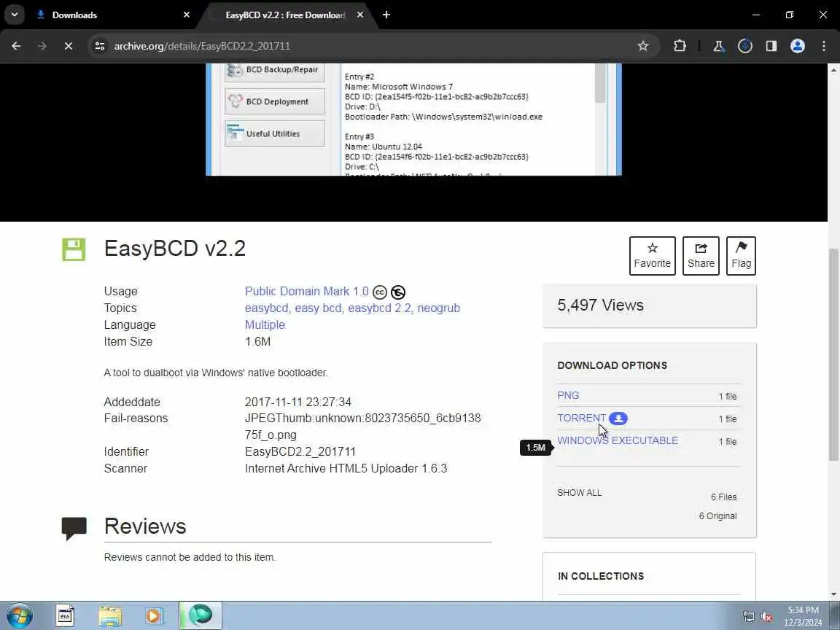Stop page loading with the X button
Screen dimensions: 840x630
[68, 46]
